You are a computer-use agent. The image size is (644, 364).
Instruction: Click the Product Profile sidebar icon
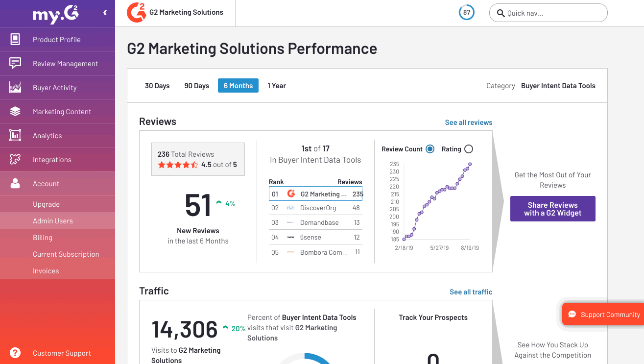coord(15,39)
